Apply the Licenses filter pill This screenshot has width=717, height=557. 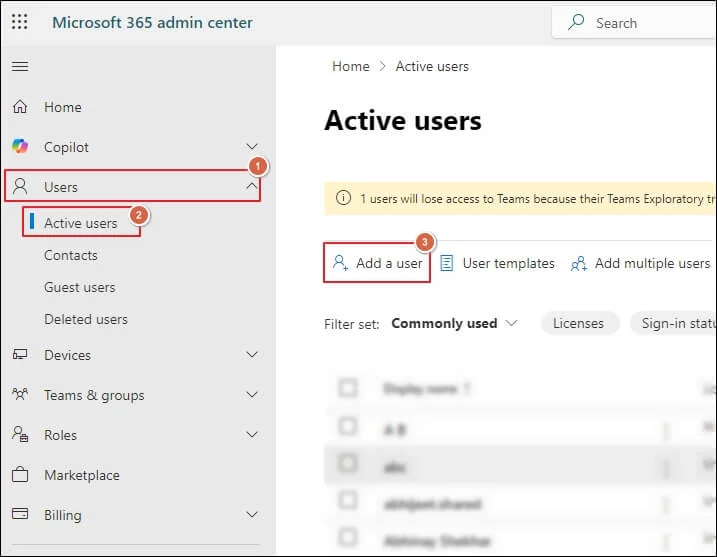[578, 323]
